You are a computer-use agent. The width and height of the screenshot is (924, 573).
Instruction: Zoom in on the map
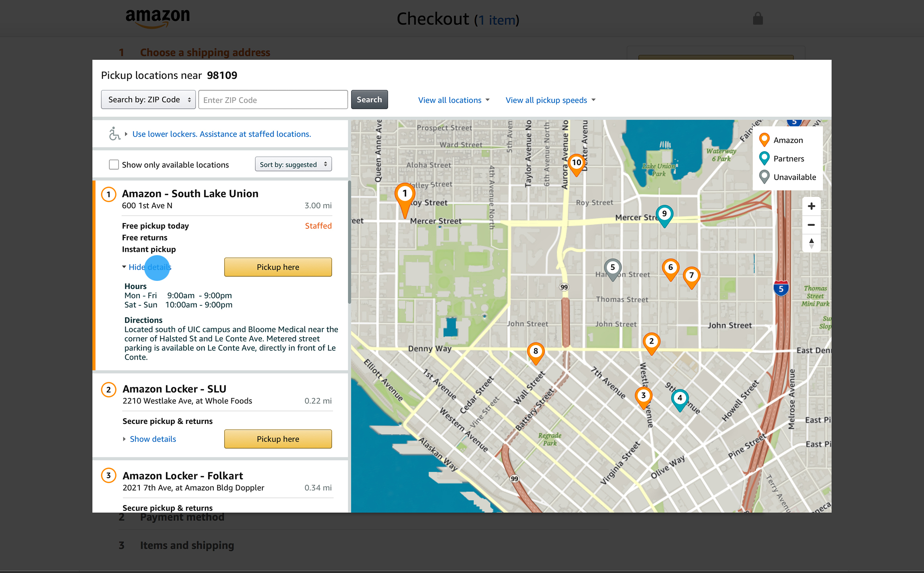811,207
